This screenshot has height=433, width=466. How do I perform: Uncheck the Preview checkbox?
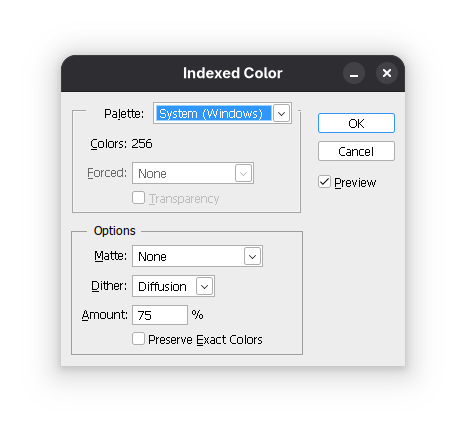click(x=324, y=182)
